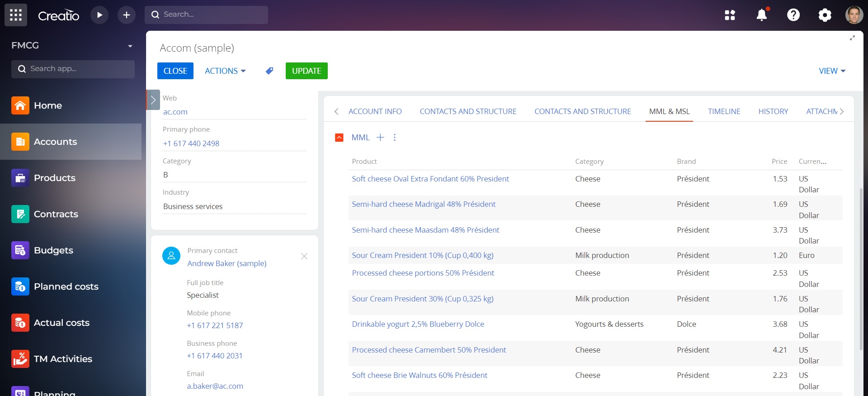
Task: Click the Planned costs section icon
Action: point(20,286)
